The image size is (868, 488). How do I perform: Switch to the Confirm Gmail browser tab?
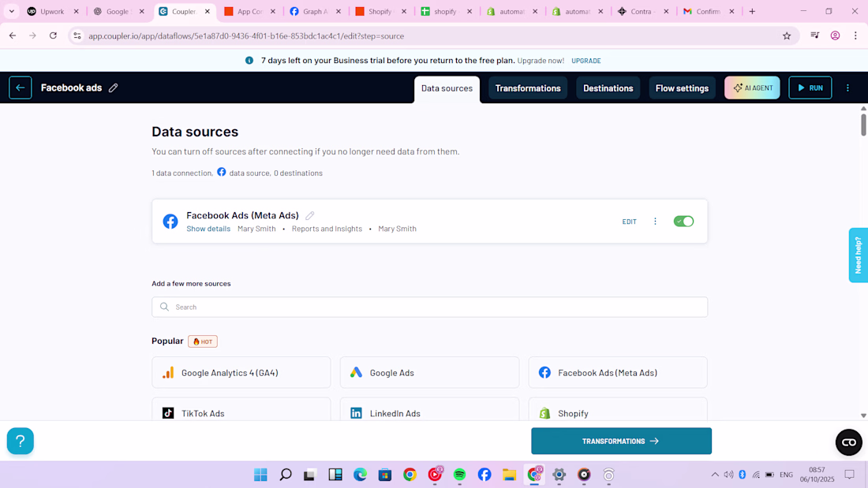coord(709,11)
